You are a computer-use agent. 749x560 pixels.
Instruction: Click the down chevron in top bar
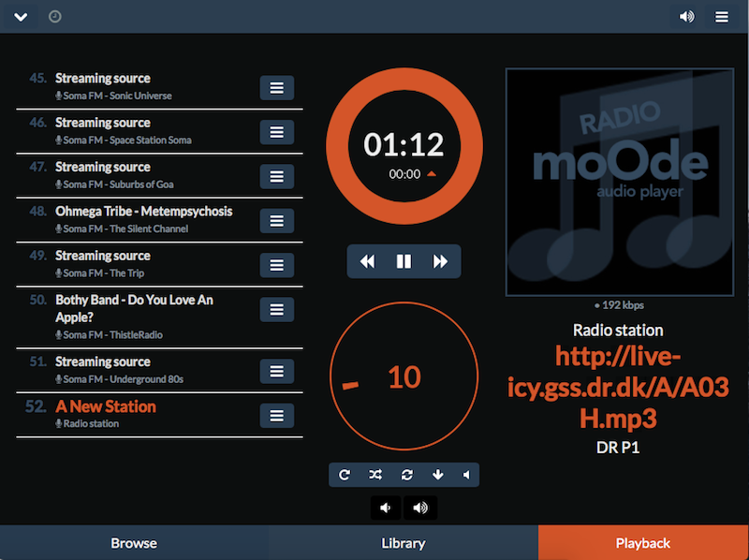21,17
